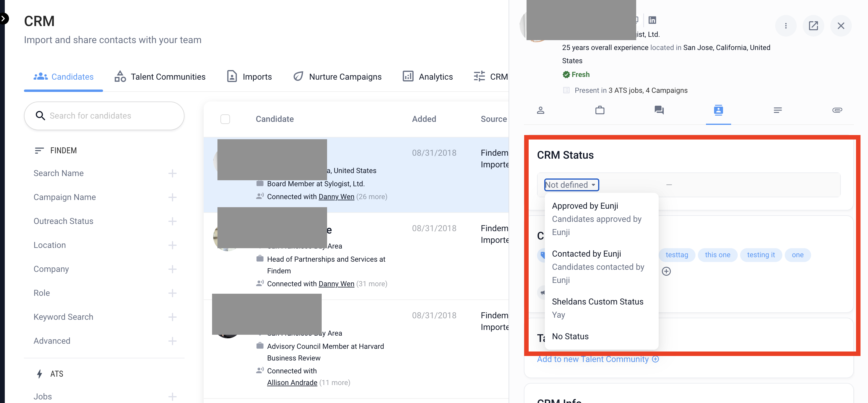This screenshot has height=403, width=868.
Task: Open profile in new window icon
Action: point(813,26)
